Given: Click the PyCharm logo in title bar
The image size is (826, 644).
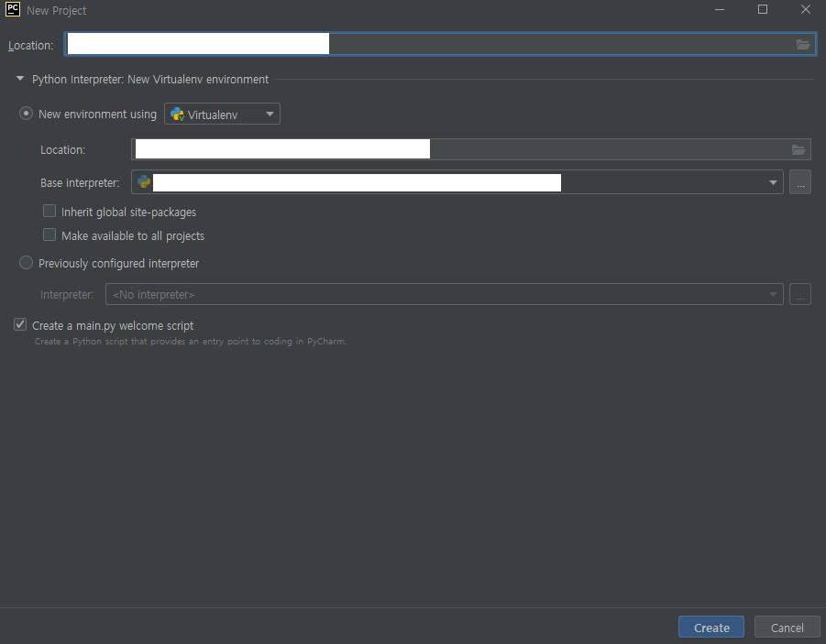Looking at the screenshot, I should tap(13, 9).
